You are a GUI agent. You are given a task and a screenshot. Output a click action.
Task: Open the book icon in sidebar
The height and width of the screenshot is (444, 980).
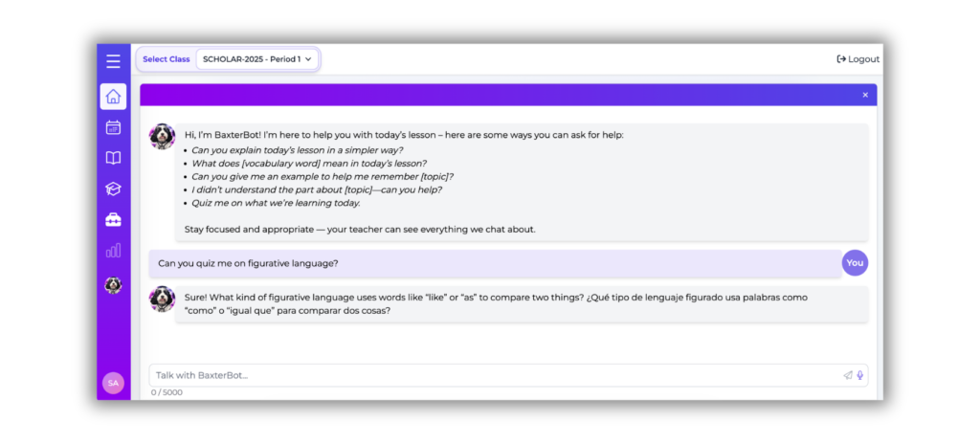(113, 158)
